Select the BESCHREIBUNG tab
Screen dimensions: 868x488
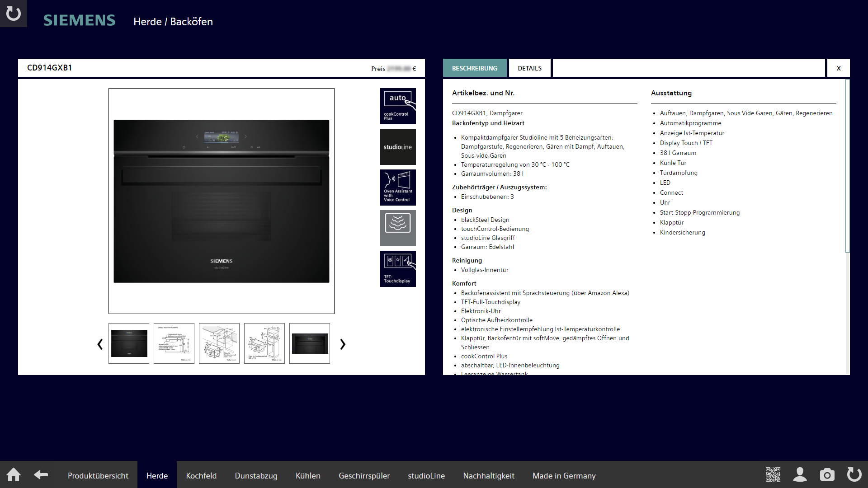[x=475, y=68]
